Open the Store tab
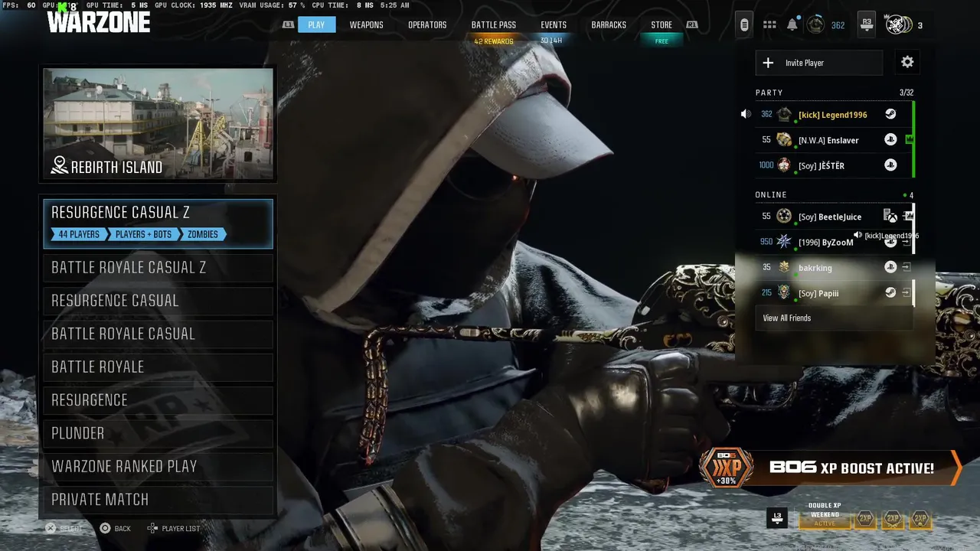The width and height of the screenshot is (980, 551). (661, 25)
